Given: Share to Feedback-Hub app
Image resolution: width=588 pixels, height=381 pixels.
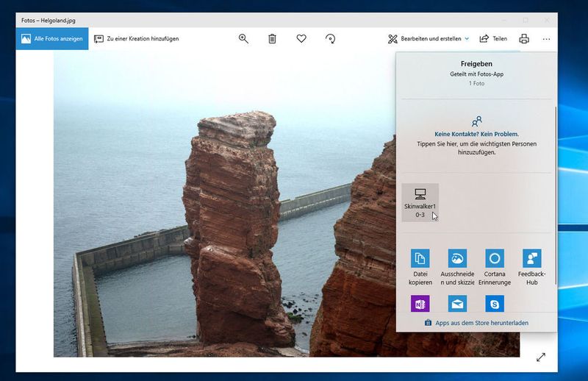Looking at the screenshot, I should (x=531, y=267).
